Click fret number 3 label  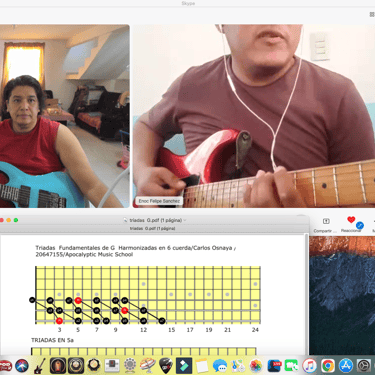59,330
